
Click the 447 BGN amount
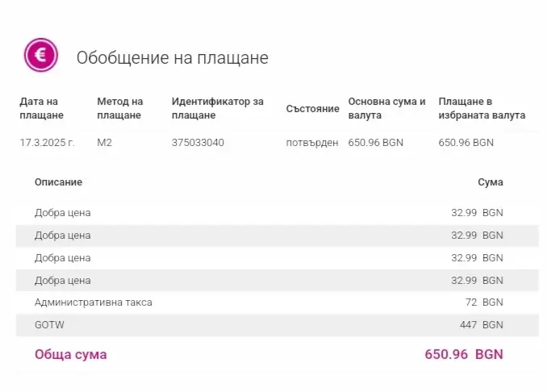pos(481,325)
